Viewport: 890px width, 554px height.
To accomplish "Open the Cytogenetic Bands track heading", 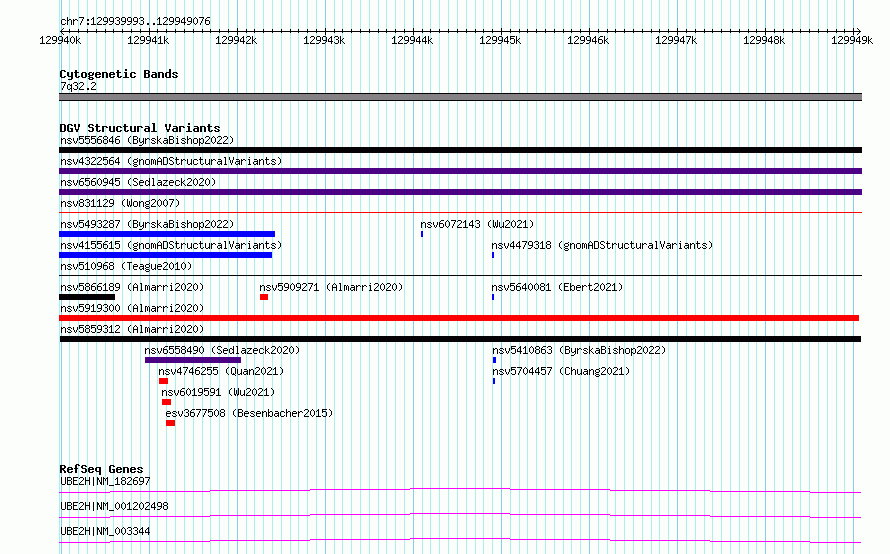I will [x=119, y=74].
